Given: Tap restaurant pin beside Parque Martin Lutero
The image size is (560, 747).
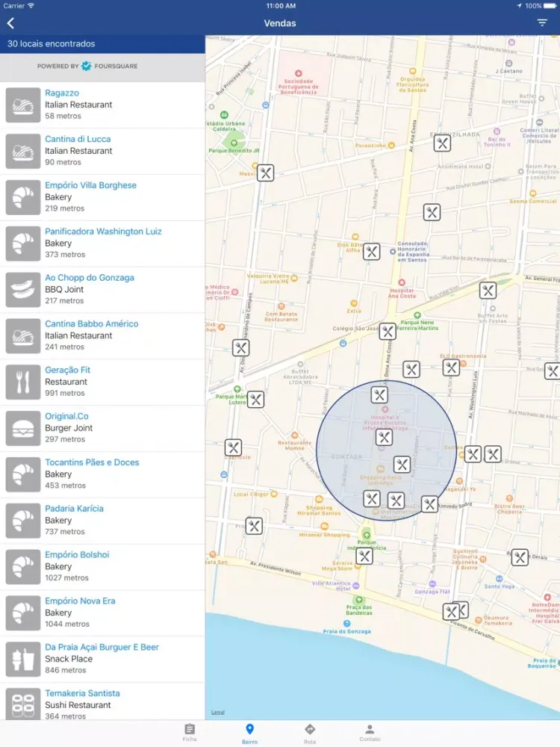Looking at the screenshot, I should click(x=255, y=399).
